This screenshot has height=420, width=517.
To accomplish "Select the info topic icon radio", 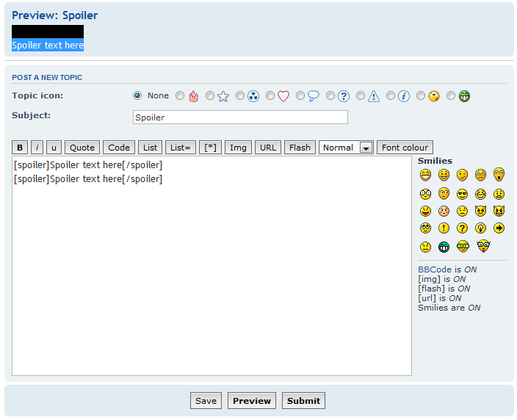I will pyautogui.click(x=391, y=95).
